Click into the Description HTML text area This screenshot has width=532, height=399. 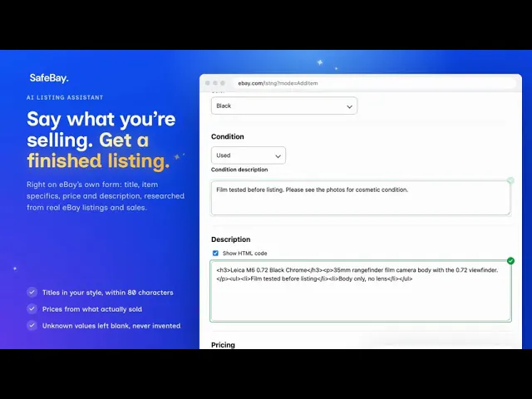pos(361,291)
